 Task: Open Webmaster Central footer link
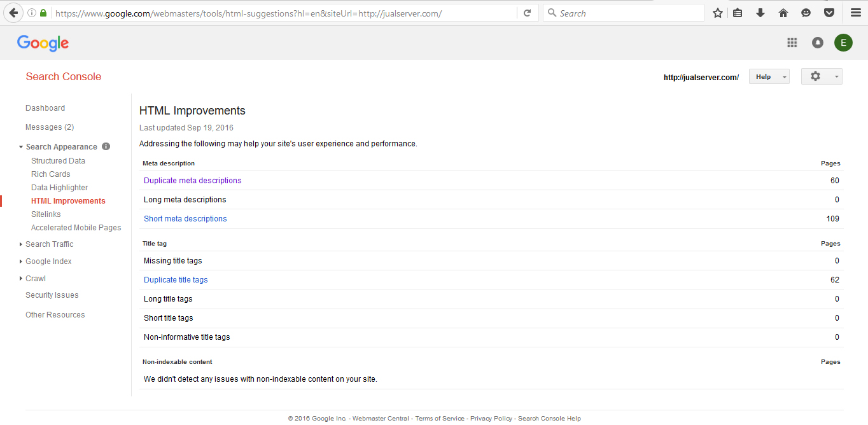[381, 419]
